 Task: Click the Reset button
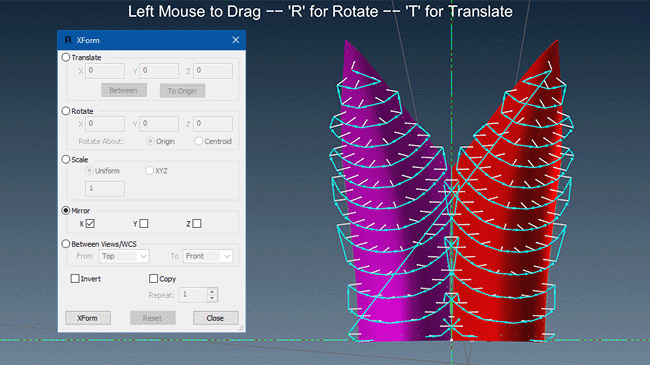pos(153,318)
